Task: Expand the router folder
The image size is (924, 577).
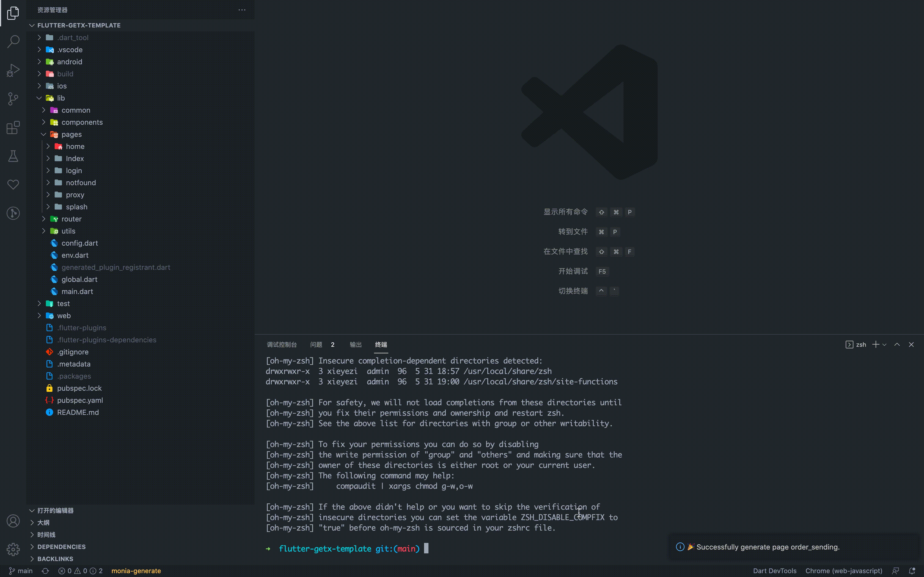Action: pos(44,219)
